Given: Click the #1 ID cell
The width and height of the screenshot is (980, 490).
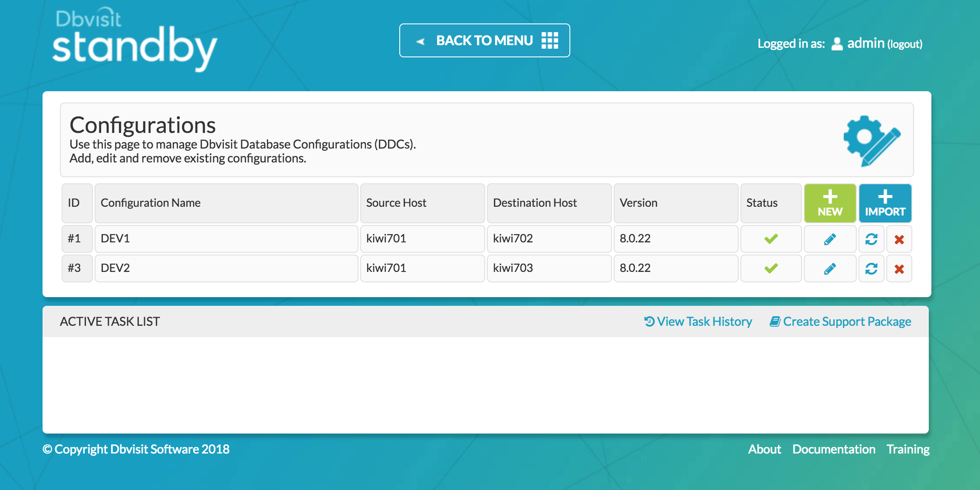Looking at the screenshot, I should 77,238.
